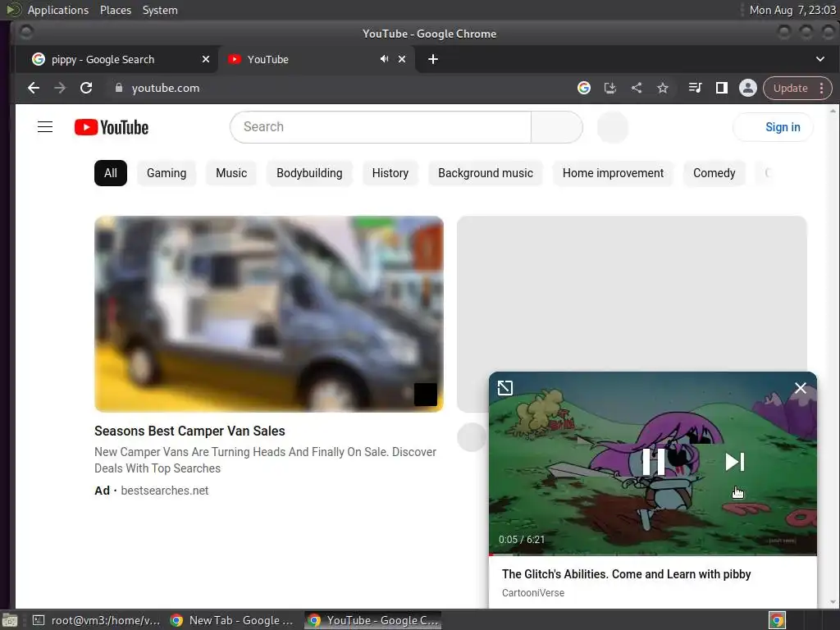Click the YouTube - Google Chrome taskbar item

click(x=373, y=620)
